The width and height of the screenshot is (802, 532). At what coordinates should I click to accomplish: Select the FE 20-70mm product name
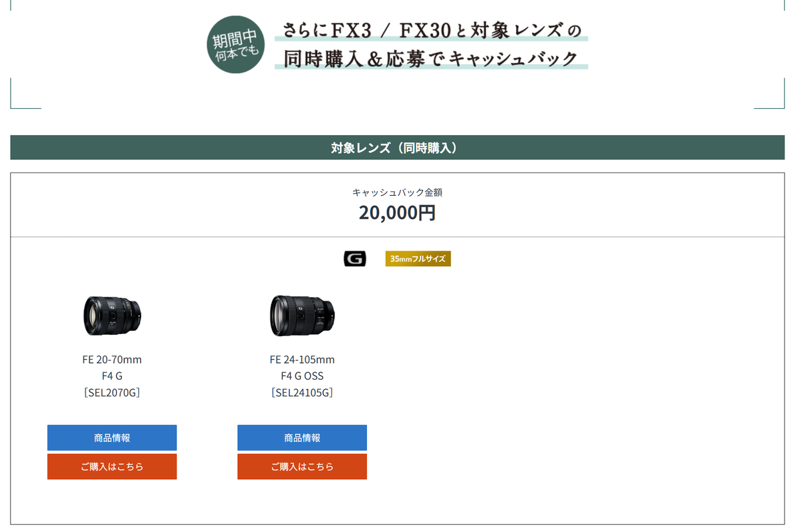tap(112, 360)
